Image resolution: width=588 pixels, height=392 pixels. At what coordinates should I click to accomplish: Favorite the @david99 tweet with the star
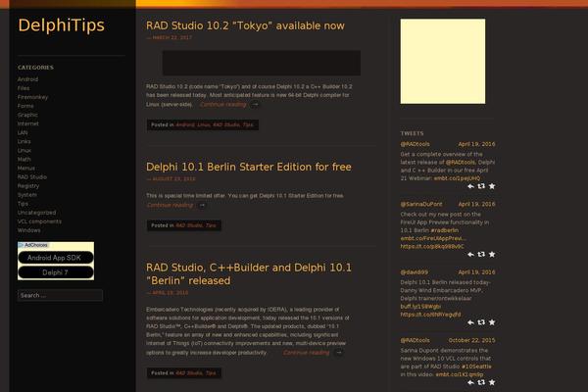[492, 322]
